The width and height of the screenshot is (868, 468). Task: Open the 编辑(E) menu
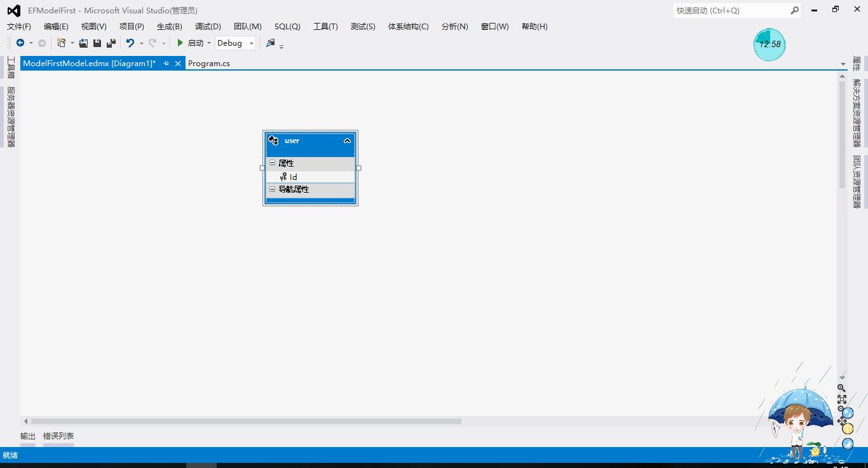[56, 26]
